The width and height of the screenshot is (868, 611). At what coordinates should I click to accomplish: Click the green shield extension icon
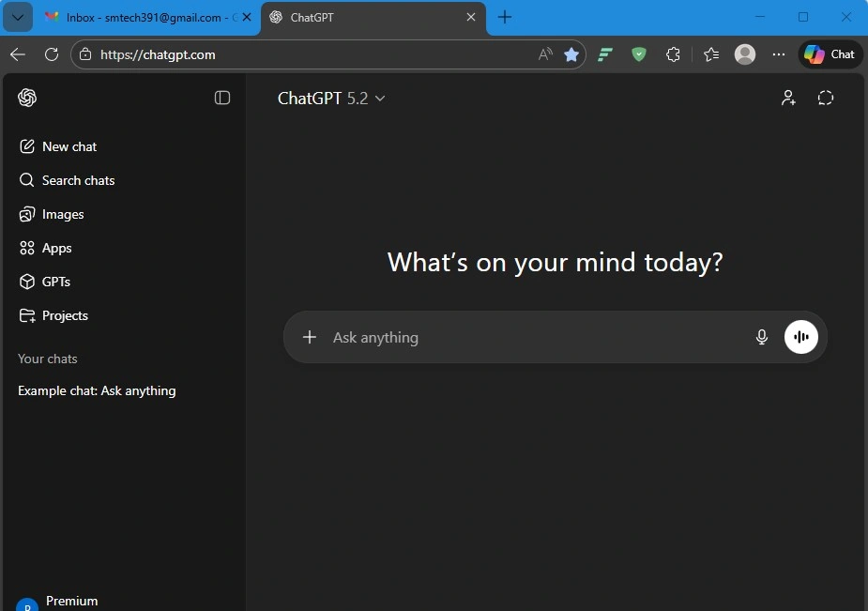click(639, 54)
